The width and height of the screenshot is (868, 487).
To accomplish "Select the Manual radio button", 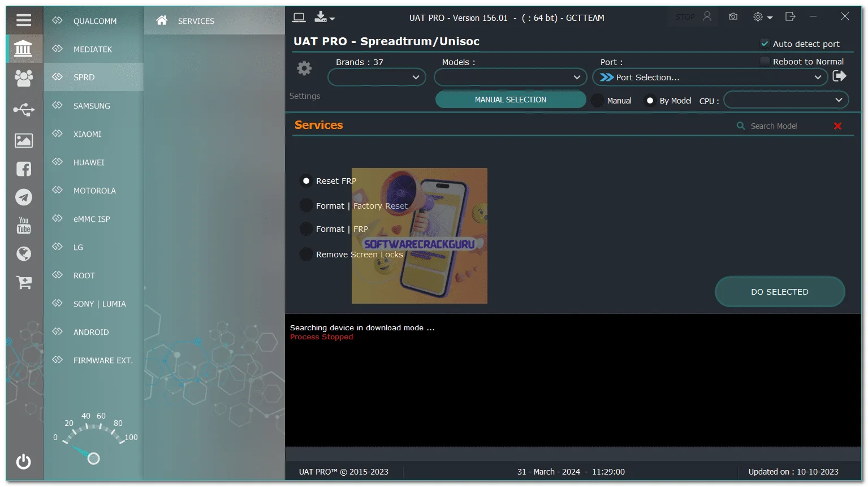I will click(597, 101).
